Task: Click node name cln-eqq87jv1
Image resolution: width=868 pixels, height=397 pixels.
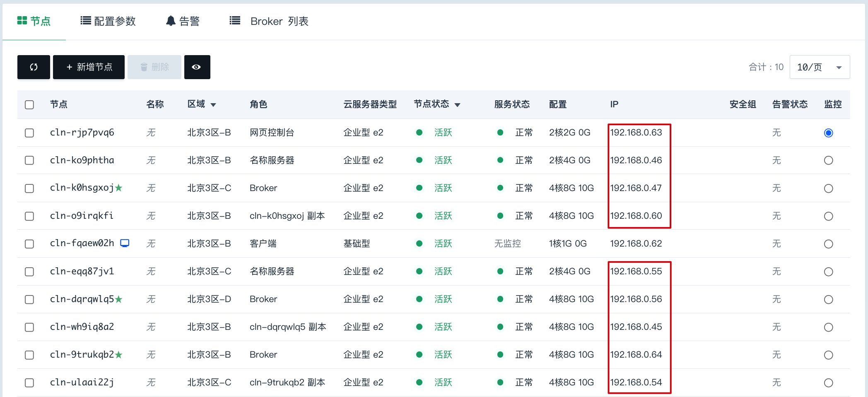Action: click(82, 271)
